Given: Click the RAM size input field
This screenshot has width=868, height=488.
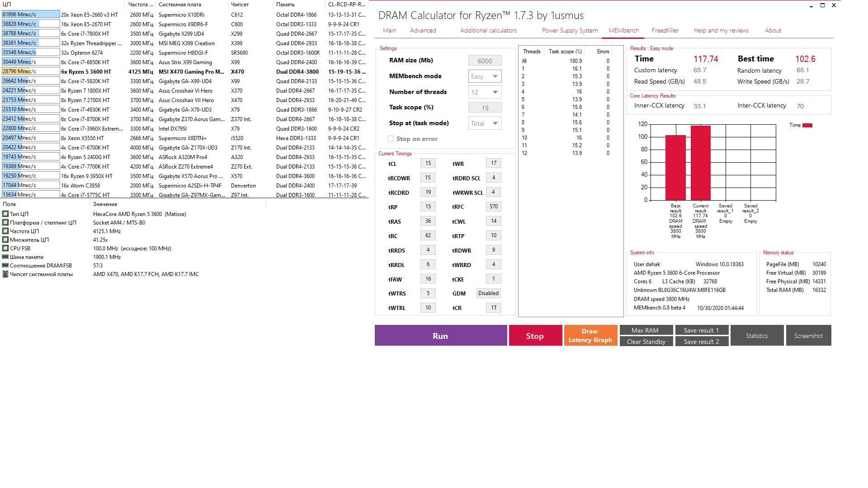Looking at the screenshot, I should 485,61.
